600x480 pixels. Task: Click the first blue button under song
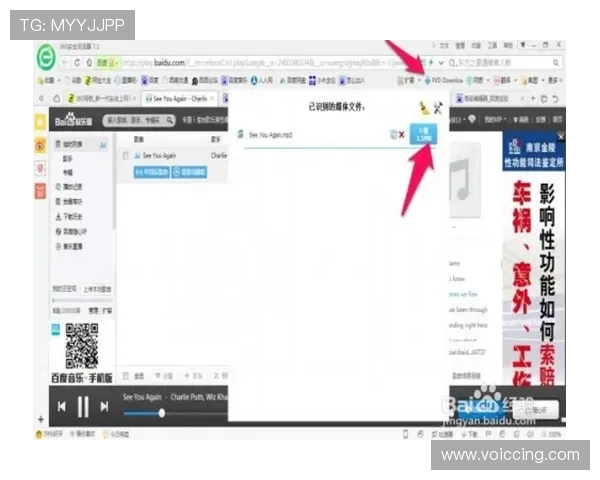coord(152,172)
